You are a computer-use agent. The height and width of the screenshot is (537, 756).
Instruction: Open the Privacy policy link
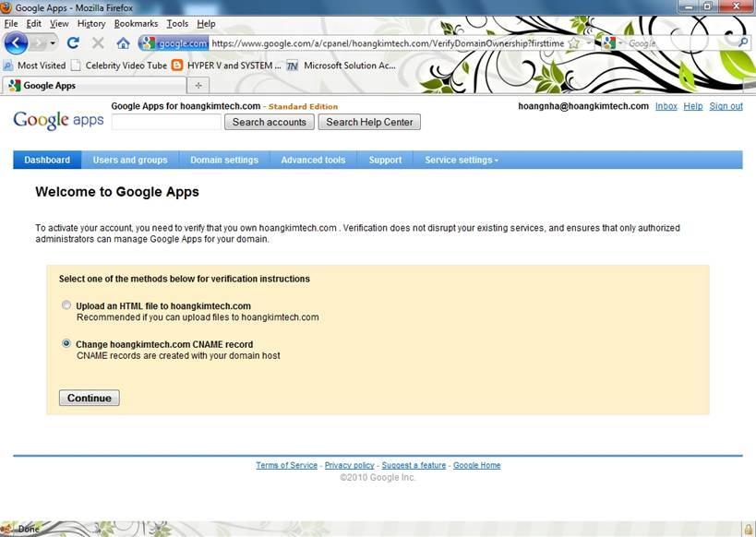[350, 465]
